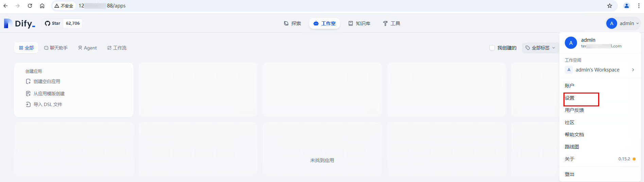644x182 pixels.
Task: Click the Dify logo
Action: [x=19, y=23]
